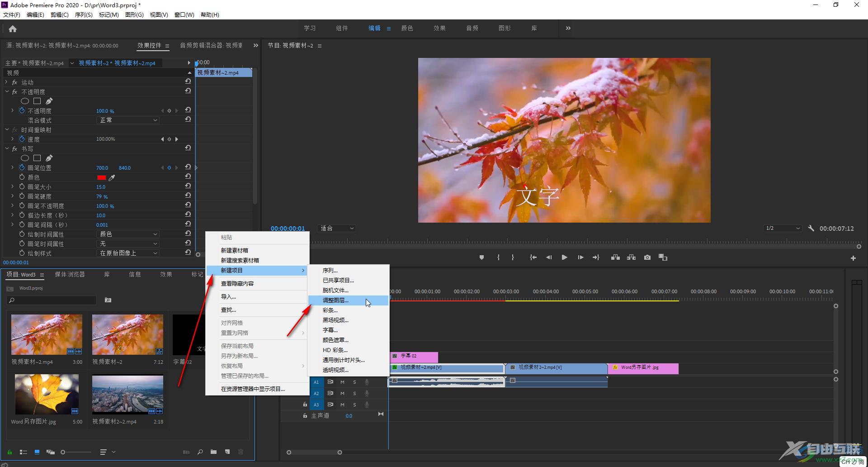The width and height of the screenshot is (868, 467).
Task: Solo audio track A2
Action: [x=354, y=394]
